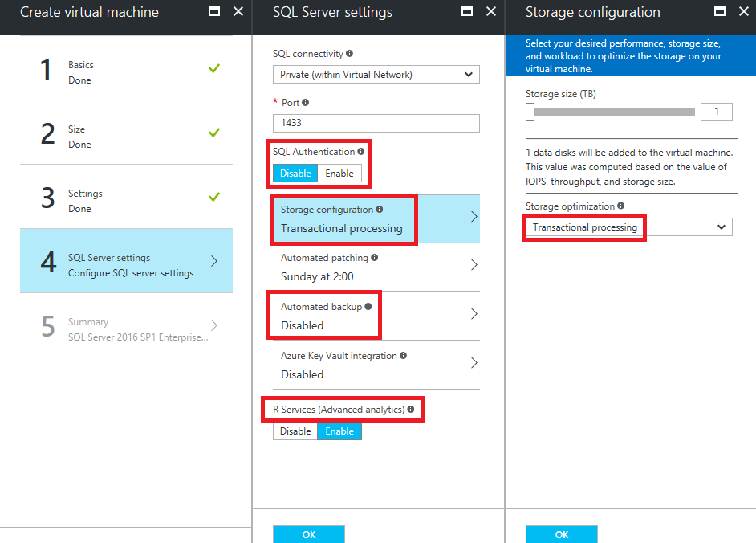Click the 'Select your desired performance' banner text

(x=624, y=56)
